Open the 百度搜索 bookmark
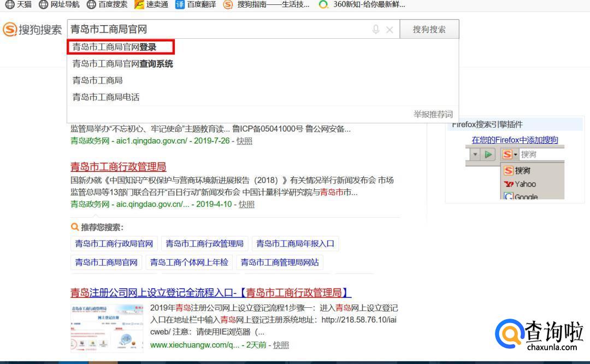The width and height of the screenshot is (590, 364). 107,4
